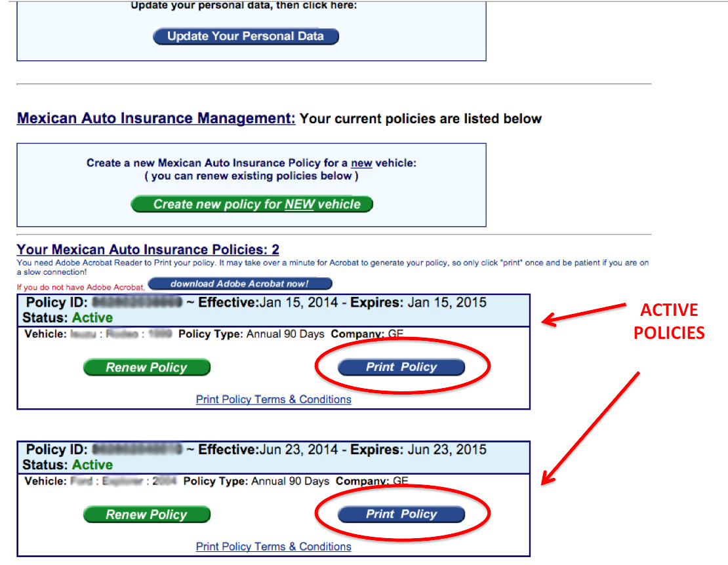Click Active status on the June policy
Image resolution: width=728 pixels, height=565 pixels.
click(92, 465)
